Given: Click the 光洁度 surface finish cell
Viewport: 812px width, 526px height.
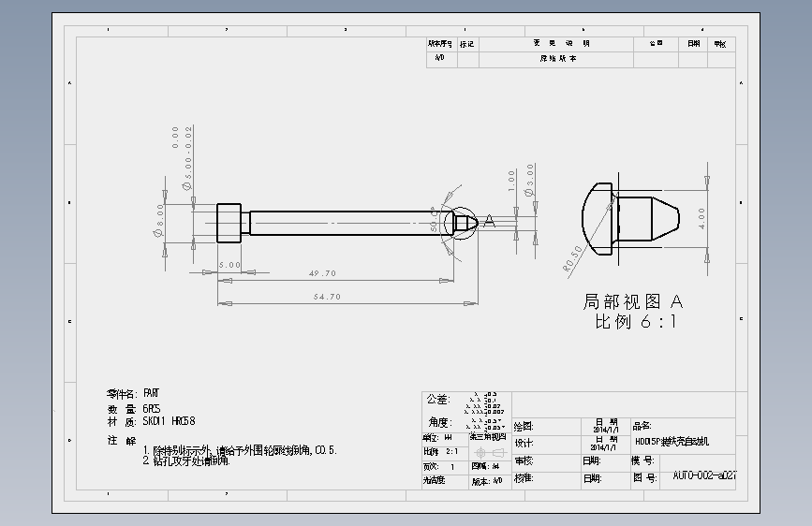Looking at the screenshot, I should pyautogui.click(x=434, y=480).
